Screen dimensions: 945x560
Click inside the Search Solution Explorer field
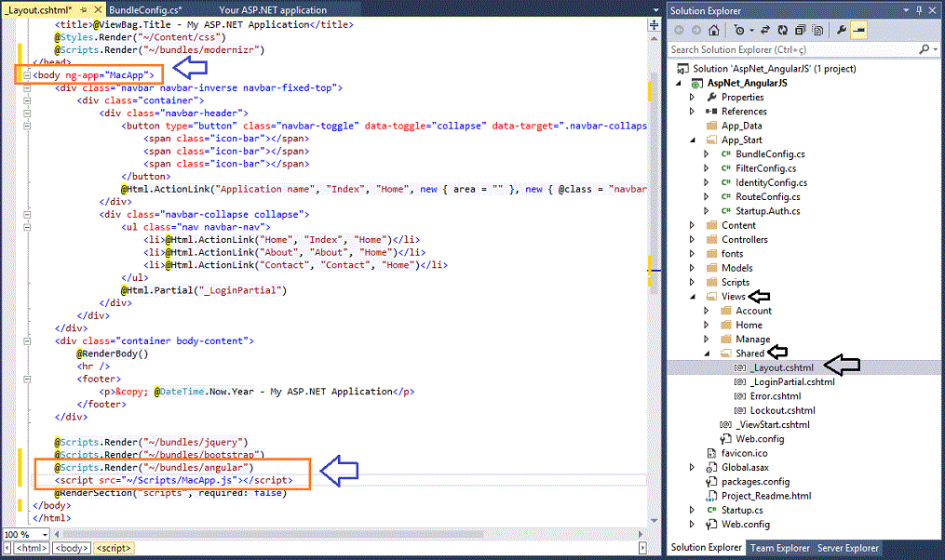(x=793, y=49)
